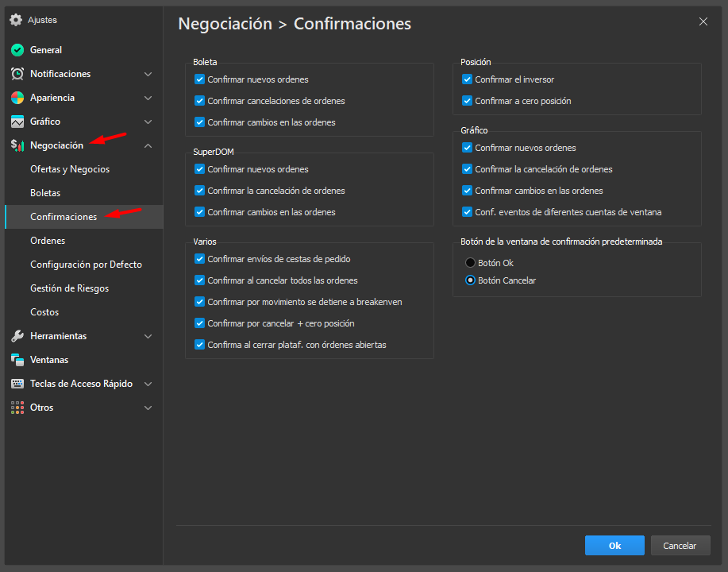Go to Ofertas y Negocios page
The width and height of the screenshot is (728, 572).
[x=70, y=169]
